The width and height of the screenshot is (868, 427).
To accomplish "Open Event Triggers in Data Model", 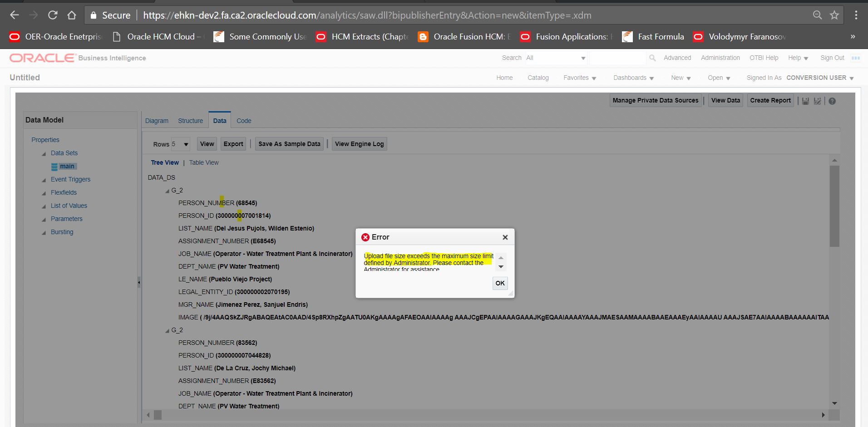I will point(70,179).
